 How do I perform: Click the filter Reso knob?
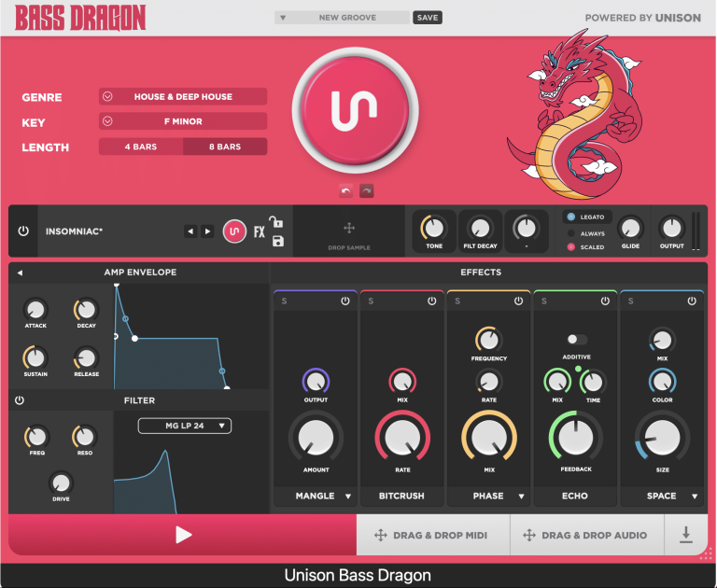point(85,437)
